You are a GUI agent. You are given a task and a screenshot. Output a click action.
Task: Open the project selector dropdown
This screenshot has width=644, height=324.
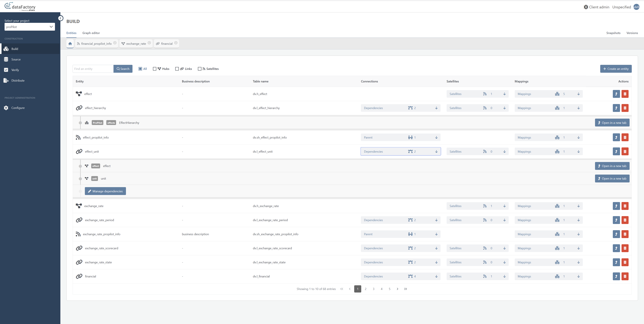[x=30, y=27]
